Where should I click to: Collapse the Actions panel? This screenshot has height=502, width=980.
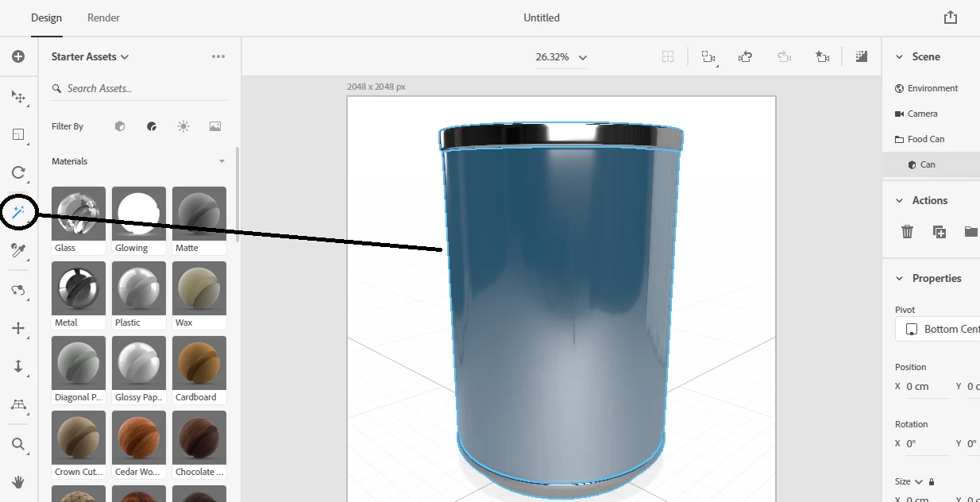pos(899,200)
